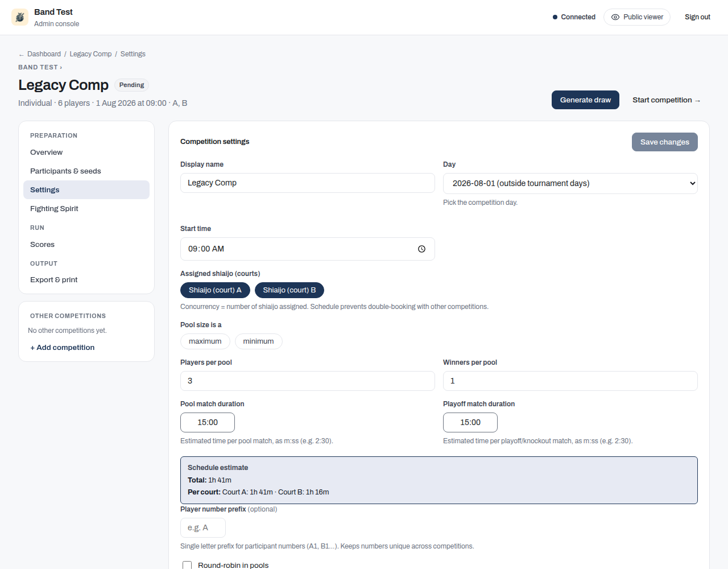Click Start competition button
The image size is (728, 569).
(x=667, y=100)
